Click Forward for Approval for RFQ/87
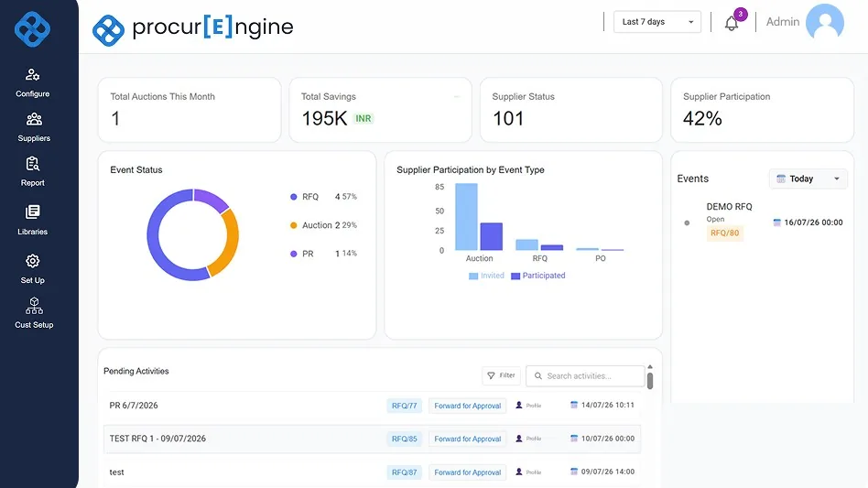 (467, 472)
